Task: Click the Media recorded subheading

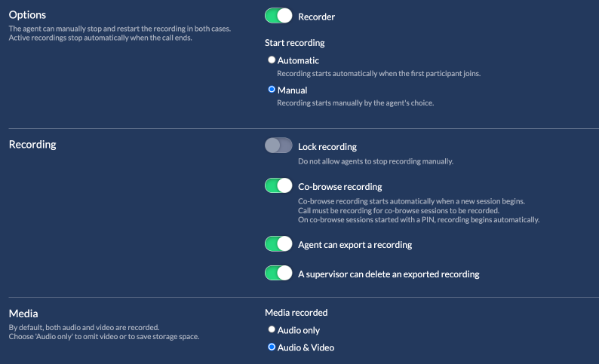Action: [296, 313]
